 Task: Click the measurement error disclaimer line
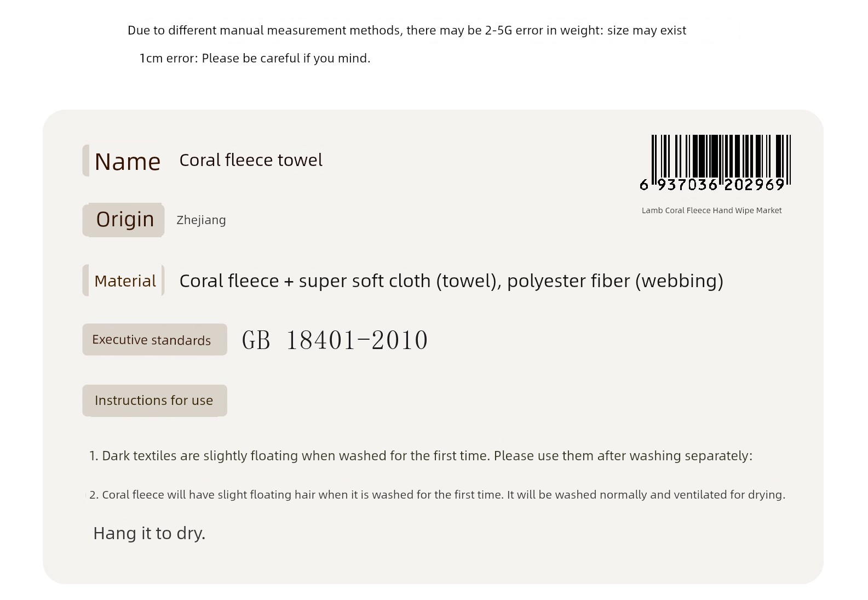[x=407, y=30]
